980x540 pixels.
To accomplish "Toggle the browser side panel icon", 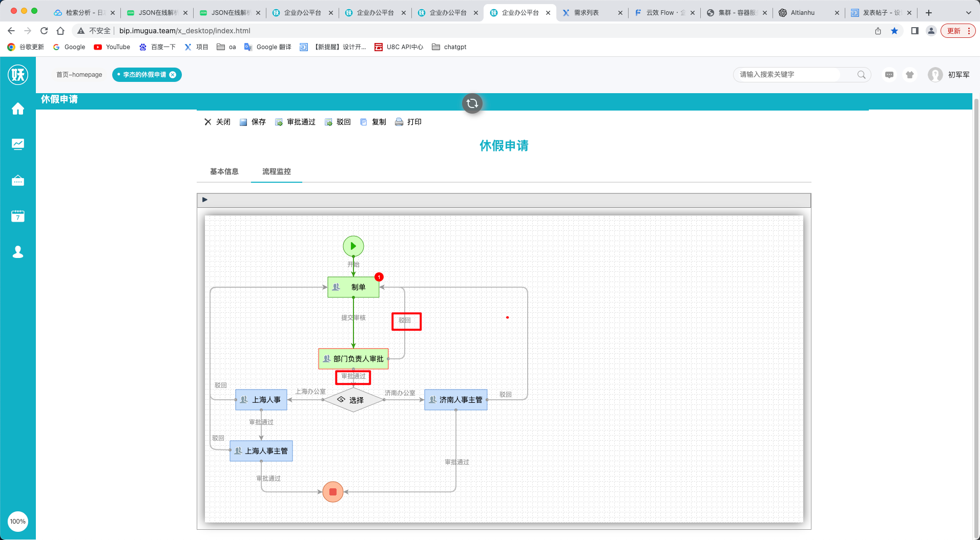I will [915, 31].
